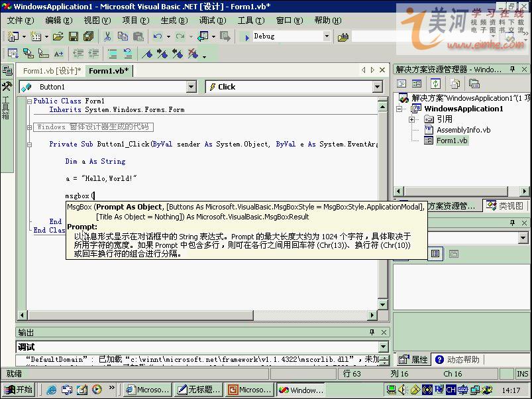Open the 文件(F) menu

tap(21, 21)
